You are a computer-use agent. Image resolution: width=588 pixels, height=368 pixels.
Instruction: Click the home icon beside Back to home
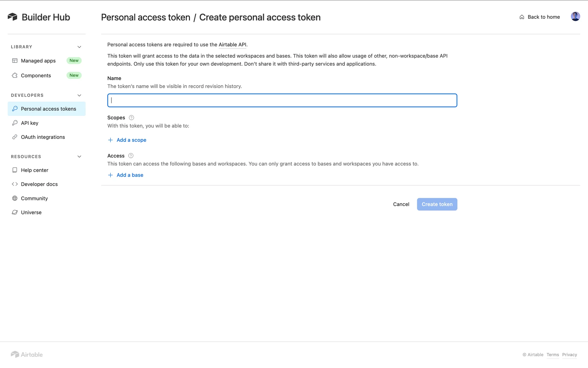coord(522,17)
